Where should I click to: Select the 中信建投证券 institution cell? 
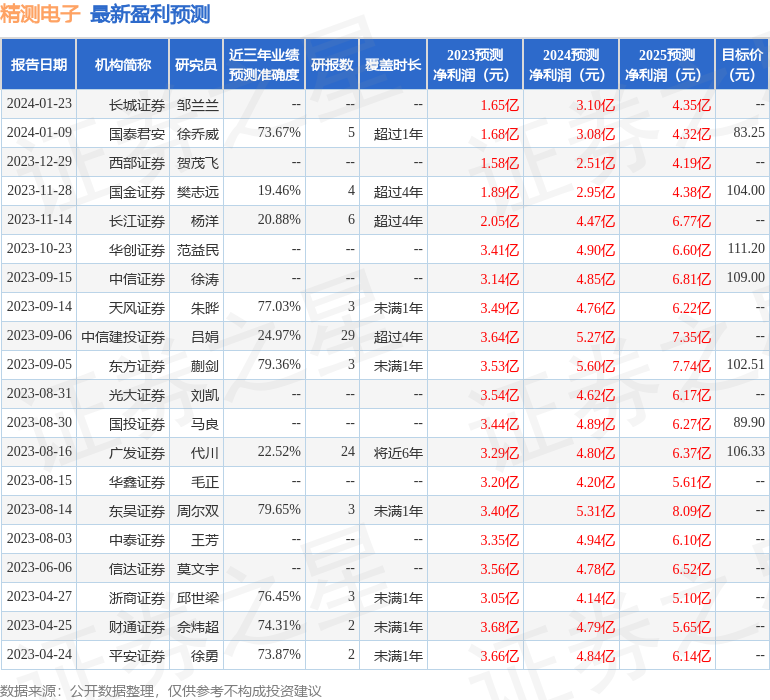[123, 337]
